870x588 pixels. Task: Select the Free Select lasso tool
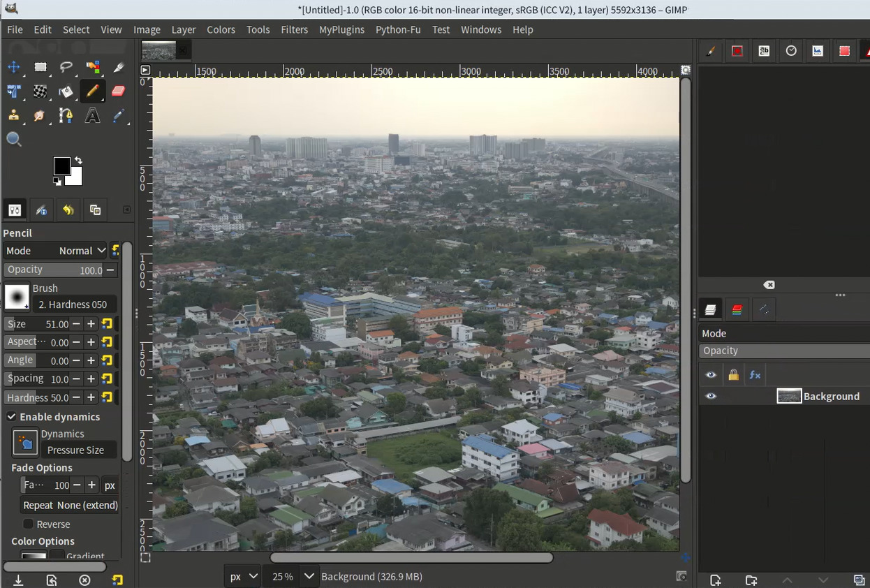point(66,67)
